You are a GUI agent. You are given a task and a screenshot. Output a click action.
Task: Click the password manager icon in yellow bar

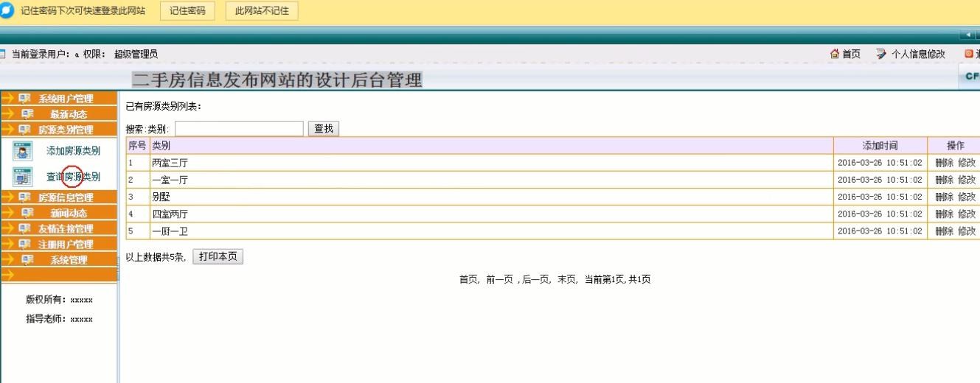point(7,11)
